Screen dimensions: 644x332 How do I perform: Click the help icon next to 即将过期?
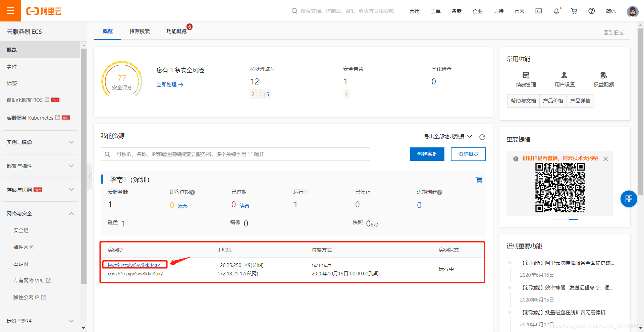pyautogui.click(x=193, y=192)
